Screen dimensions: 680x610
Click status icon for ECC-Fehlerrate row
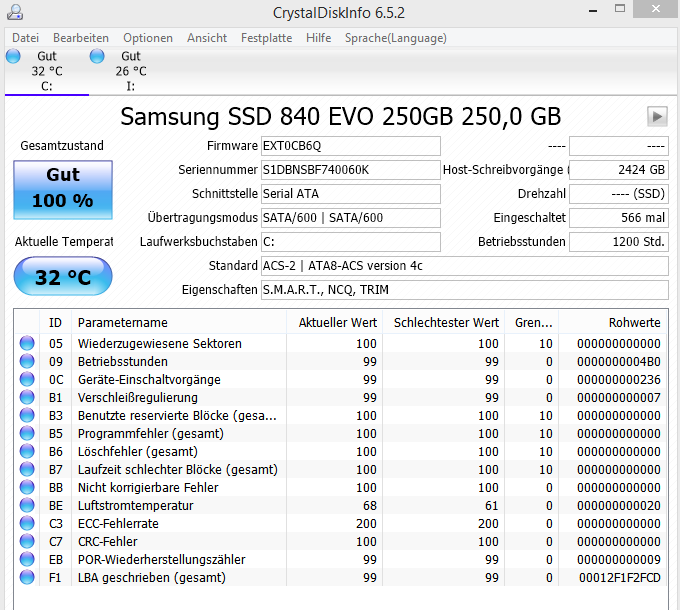click(x=27, y=523)
